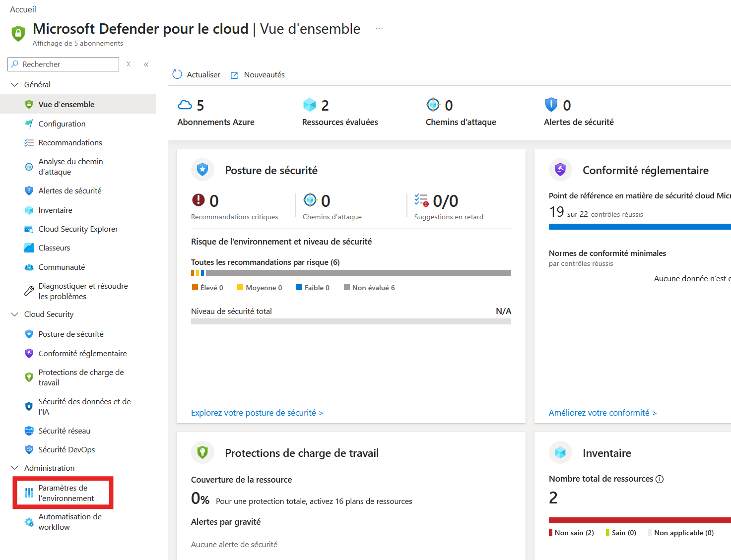Screen dimensions: 731x560
Task: Click the Classeurs chart icon
Action: click(x=29, y=248)
